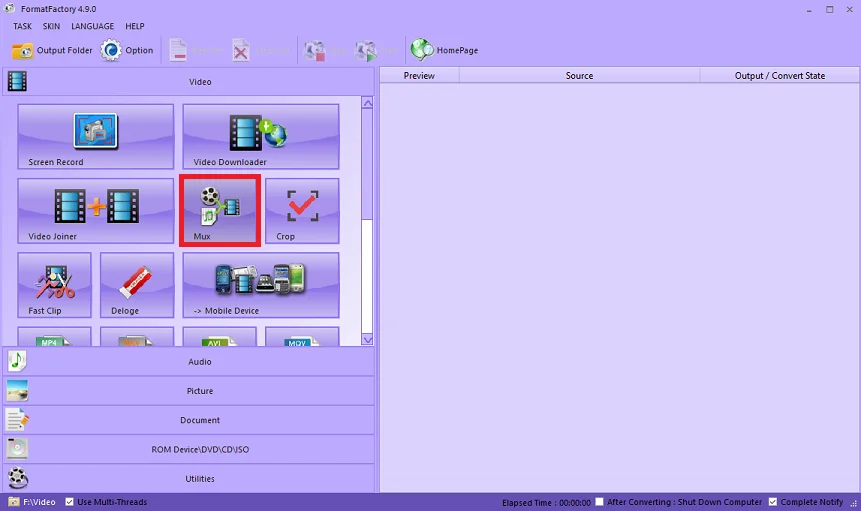Click the video panel scroll up arrow

367,103
